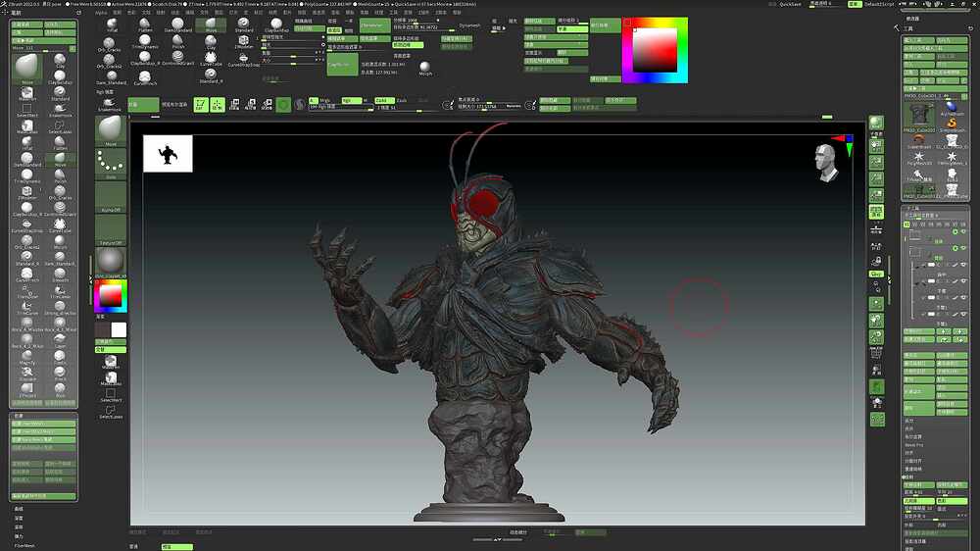Select the white secondary color swatch
Screen dimensions: 980x551
point(119,329)
